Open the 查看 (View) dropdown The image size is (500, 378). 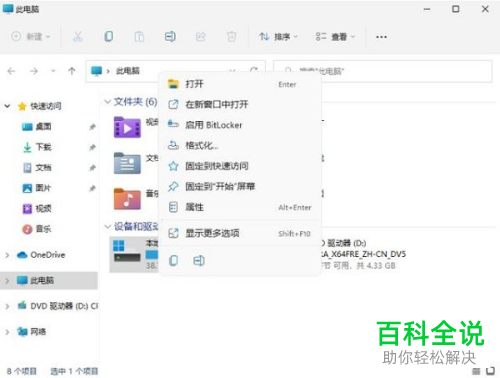(x=335, y=36)
